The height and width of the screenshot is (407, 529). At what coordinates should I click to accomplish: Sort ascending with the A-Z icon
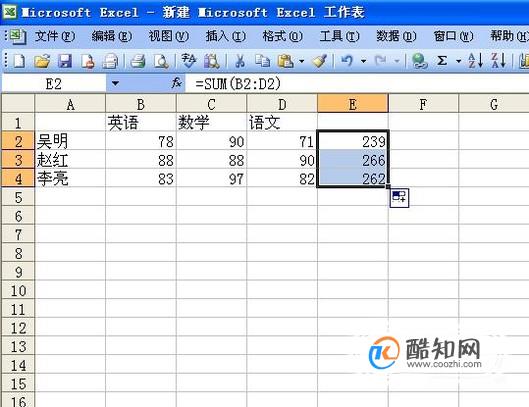pos(476,61)
